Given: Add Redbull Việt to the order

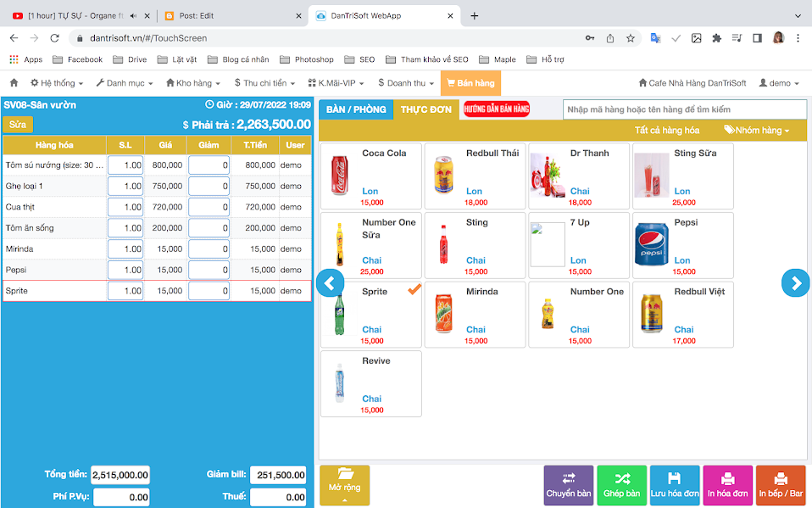Looking at the screenshot, I should pyautogui.click(x=683, y=315).
